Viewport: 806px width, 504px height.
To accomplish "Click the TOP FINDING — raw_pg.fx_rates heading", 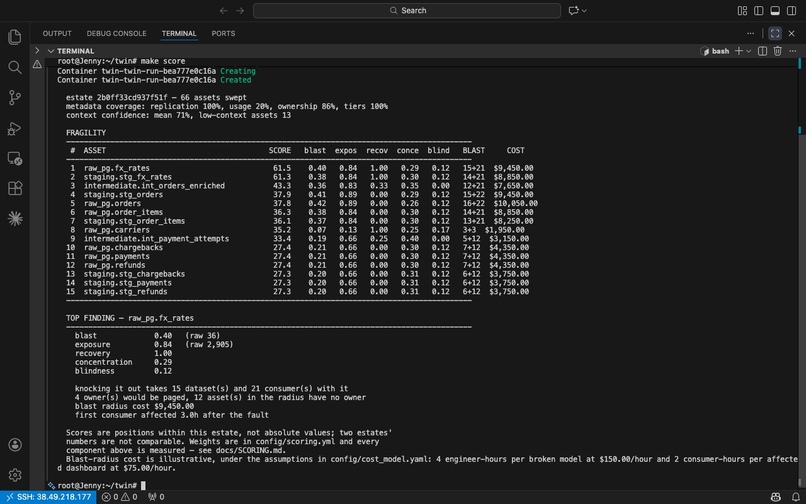I will [x=130, y=318].
